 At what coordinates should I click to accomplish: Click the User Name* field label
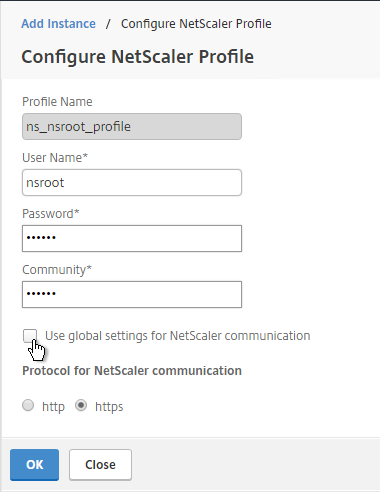55,158
